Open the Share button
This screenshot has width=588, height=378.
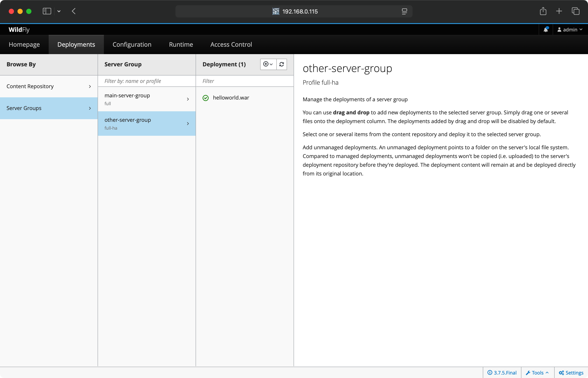pyautogui.click(x=543, y=11)
